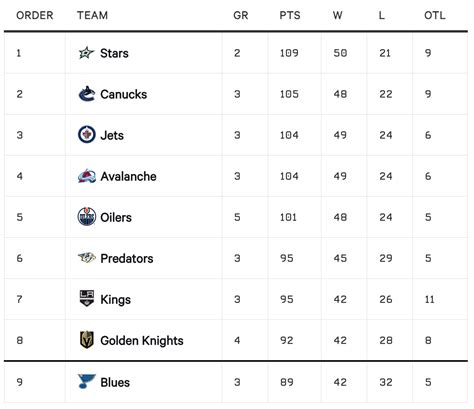Sort by the W column header

click(337, 15)
